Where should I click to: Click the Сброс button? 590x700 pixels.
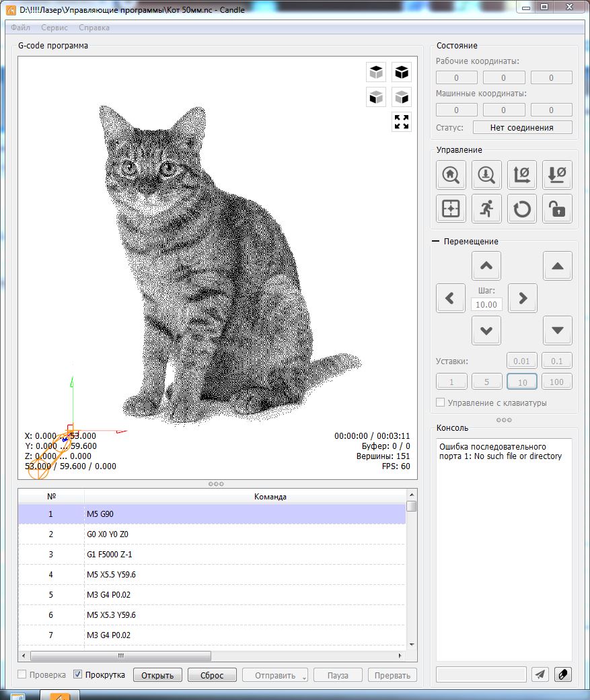click(x=212, y=675)
